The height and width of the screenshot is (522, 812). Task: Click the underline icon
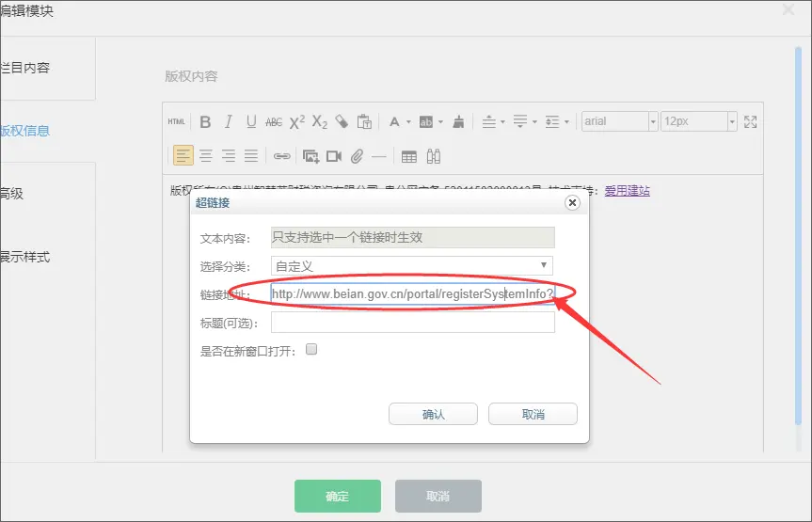pos(251,121)
